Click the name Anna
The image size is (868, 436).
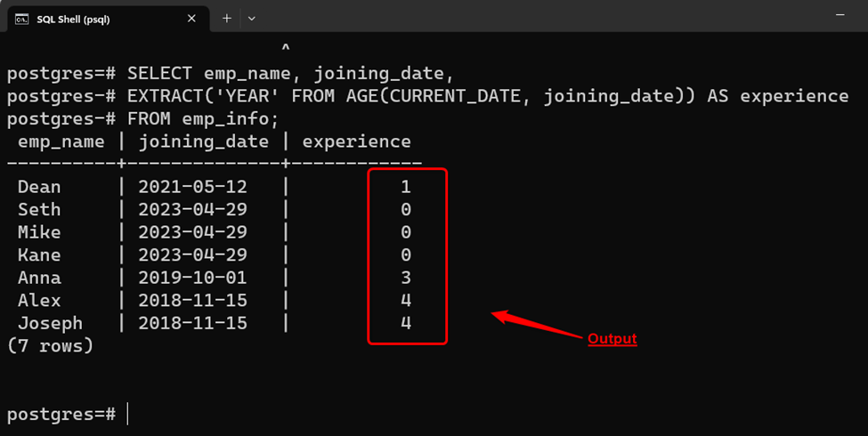pos(39,278)
